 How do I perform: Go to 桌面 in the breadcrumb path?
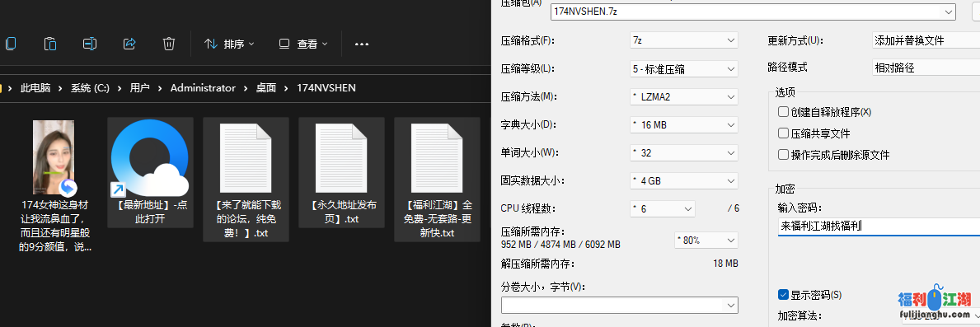(265, 88)
